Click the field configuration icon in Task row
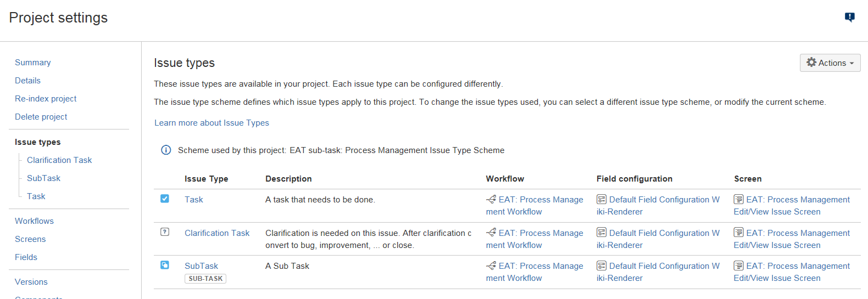This screenshot has height=299, width=868. click(x=602, y=200)
